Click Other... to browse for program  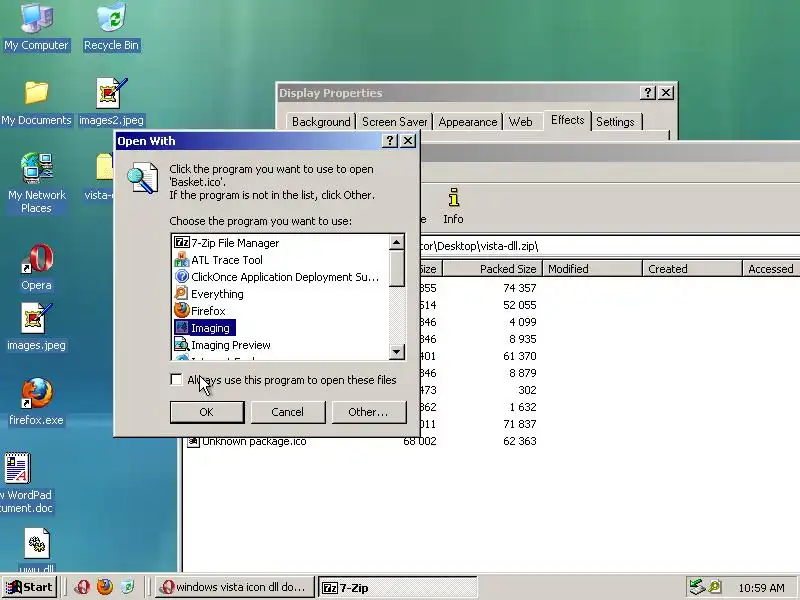(368, 412)
